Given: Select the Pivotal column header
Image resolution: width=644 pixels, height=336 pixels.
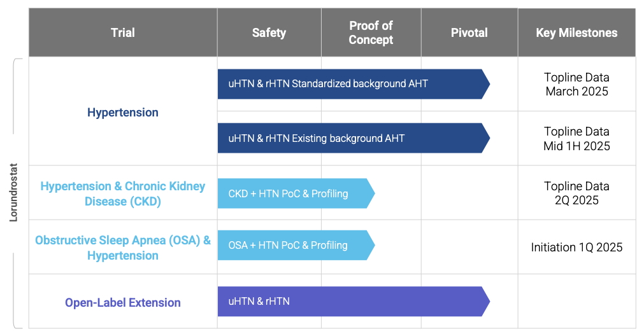Looking at the screenshot, I should 469,32.
